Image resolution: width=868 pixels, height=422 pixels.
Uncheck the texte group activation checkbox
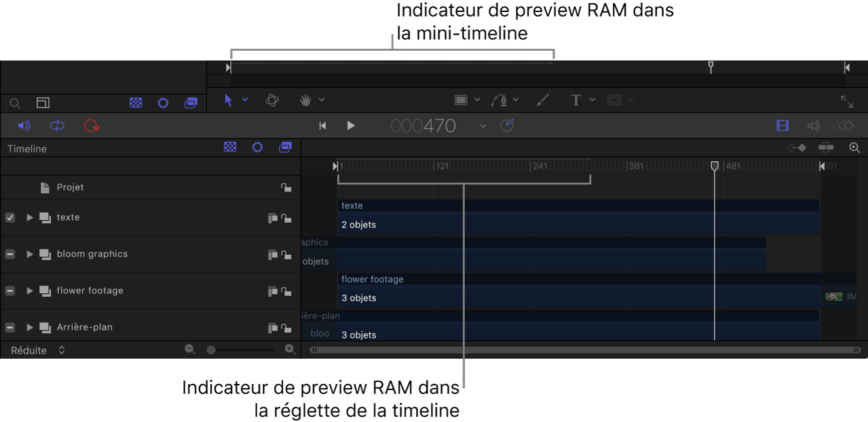coord(10,217)
